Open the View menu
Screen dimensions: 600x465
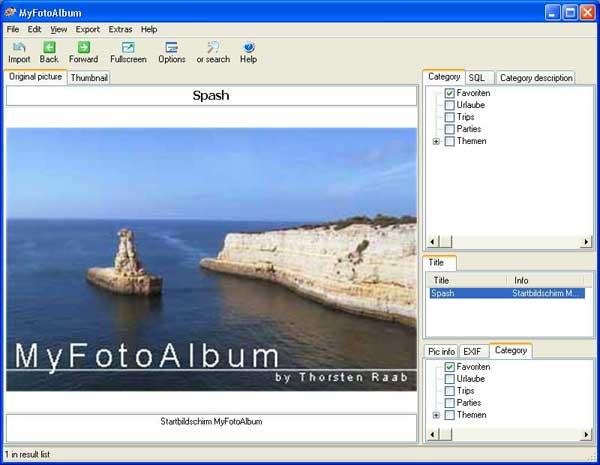[59, 29]
